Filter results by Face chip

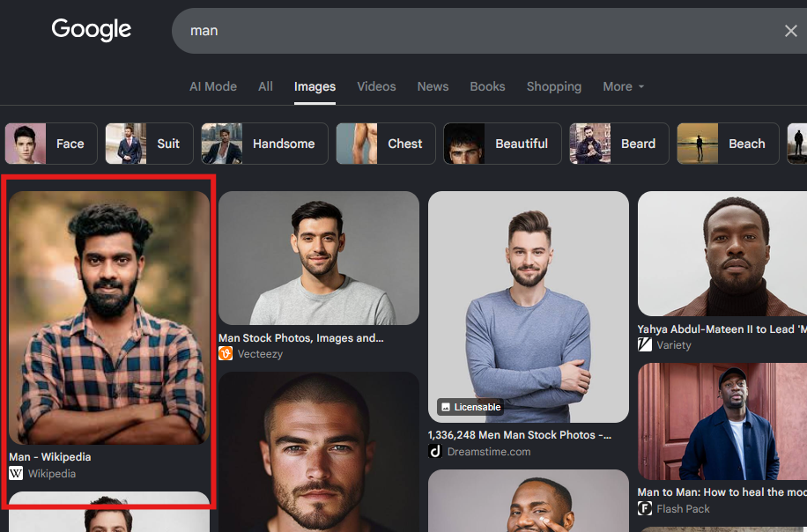coord(51,144)
